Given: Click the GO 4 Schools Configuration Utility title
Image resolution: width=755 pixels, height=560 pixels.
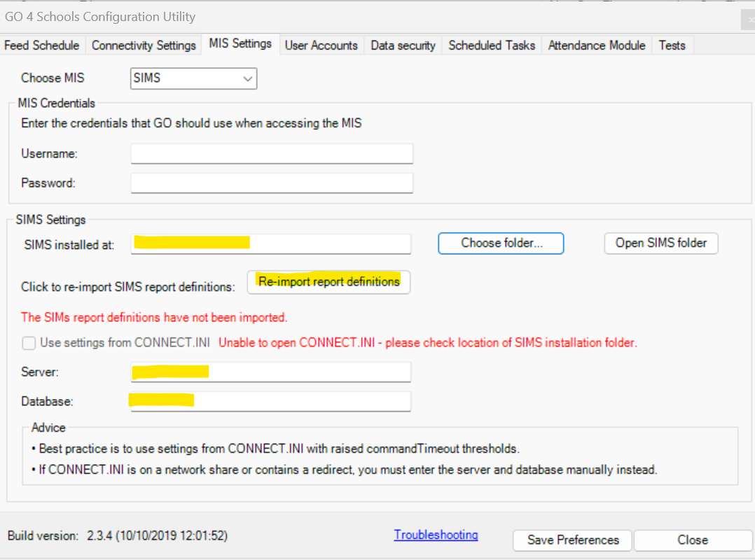Looking at the screenshot, I should (100, 17).
